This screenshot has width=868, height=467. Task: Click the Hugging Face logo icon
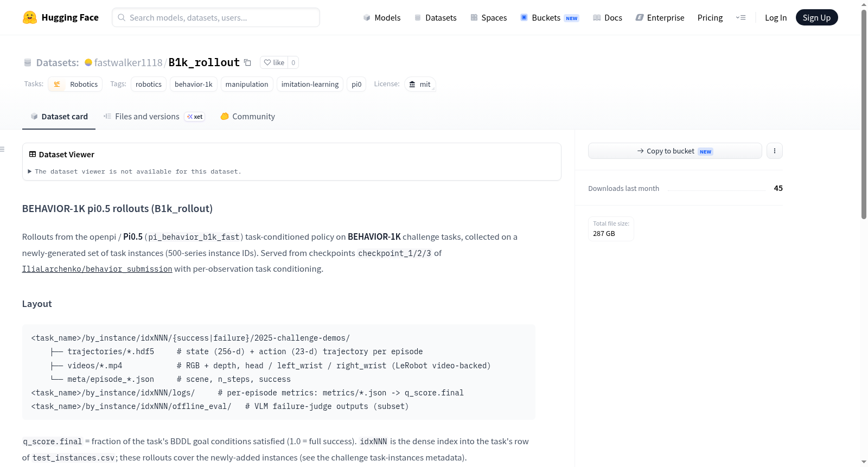coord(30,17)
